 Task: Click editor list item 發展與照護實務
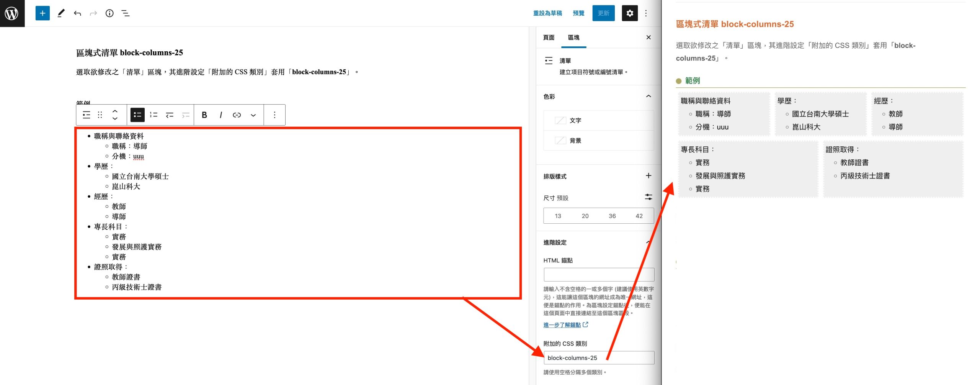(137, 247)
